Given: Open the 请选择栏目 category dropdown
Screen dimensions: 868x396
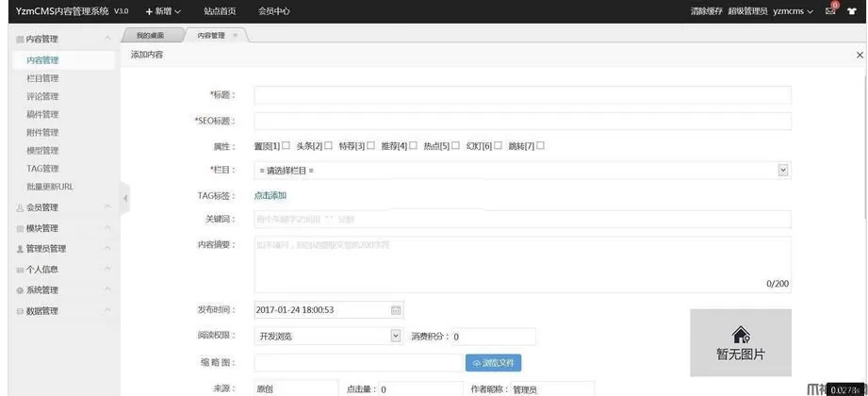Looking at the screenshot, I should 522,170.
